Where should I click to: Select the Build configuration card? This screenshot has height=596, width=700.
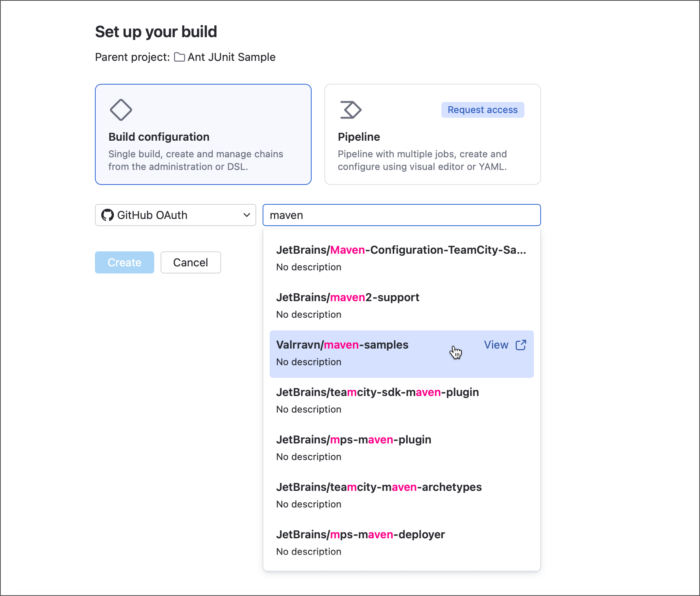(x=203, y=134)
